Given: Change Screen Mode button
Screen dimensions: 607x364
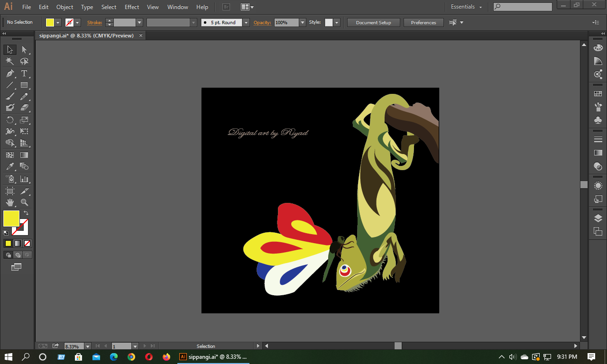Looking at the screenshot, I should click(x=17, y=267).
